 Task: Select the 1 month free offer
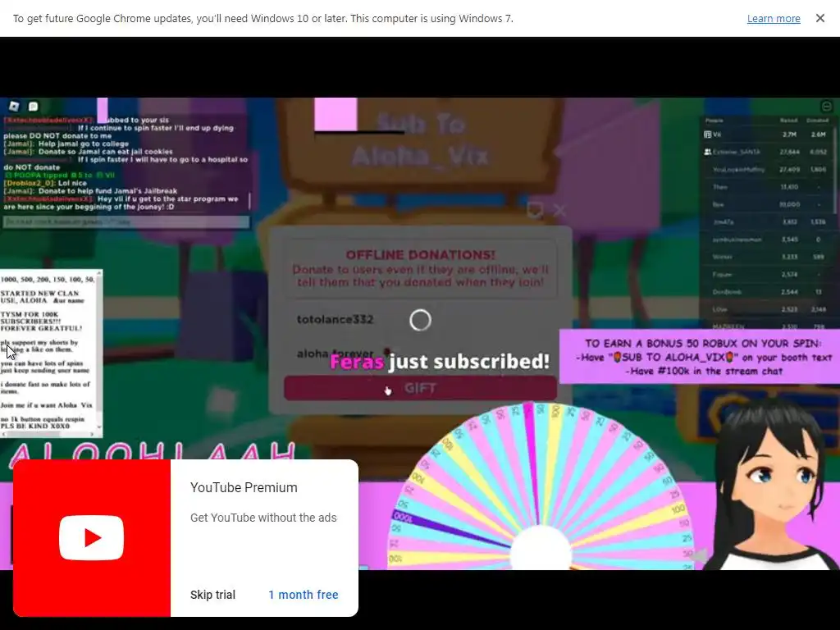tap(304, 595)
